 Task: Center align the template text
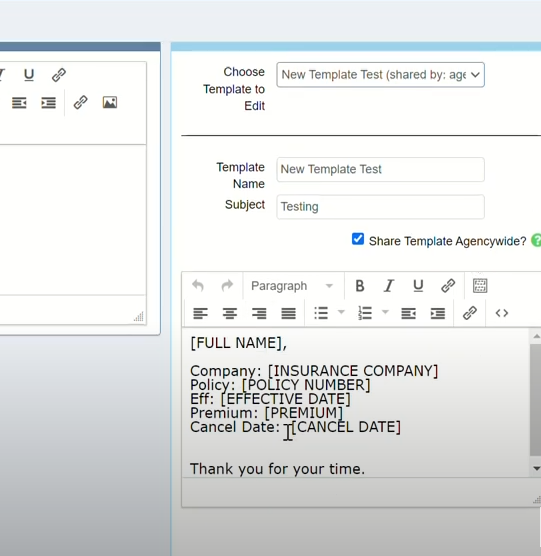pos(230,313)
